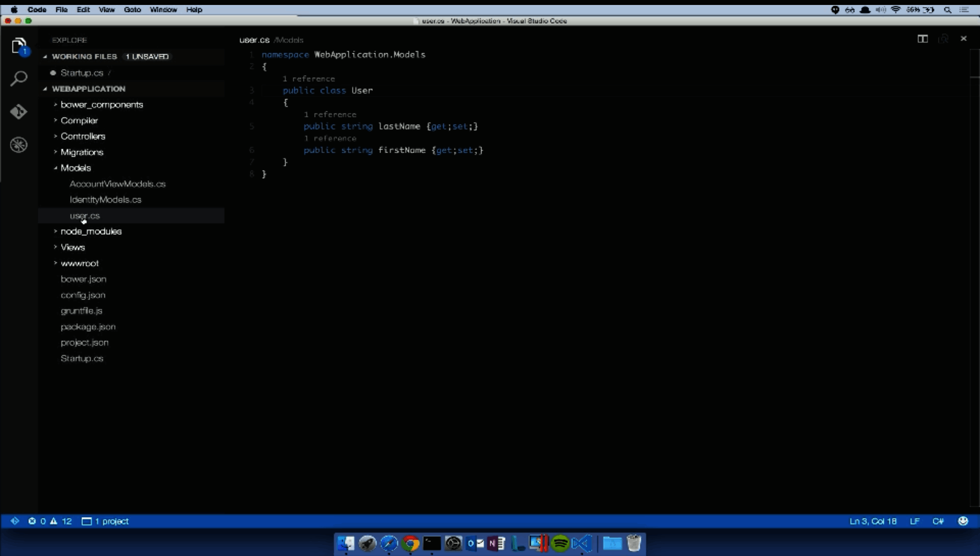This screenshot has height=556, width=980.
Task: Open the Goto menu
Action: coord(132,10)
